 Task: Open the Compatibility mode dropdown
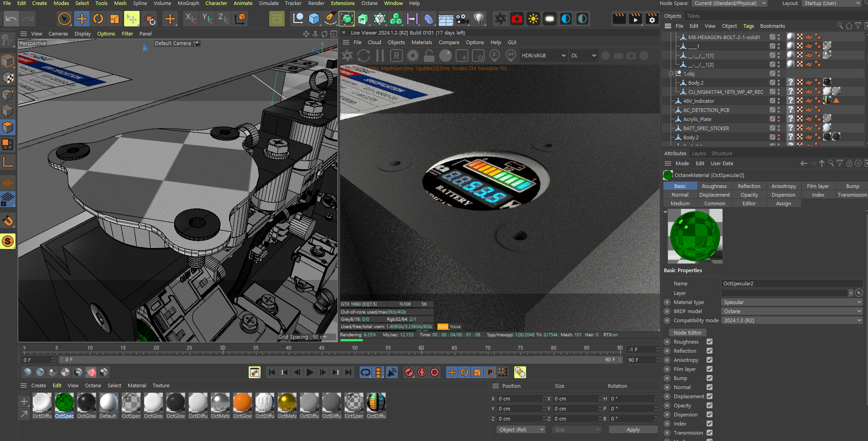[792, 320]
